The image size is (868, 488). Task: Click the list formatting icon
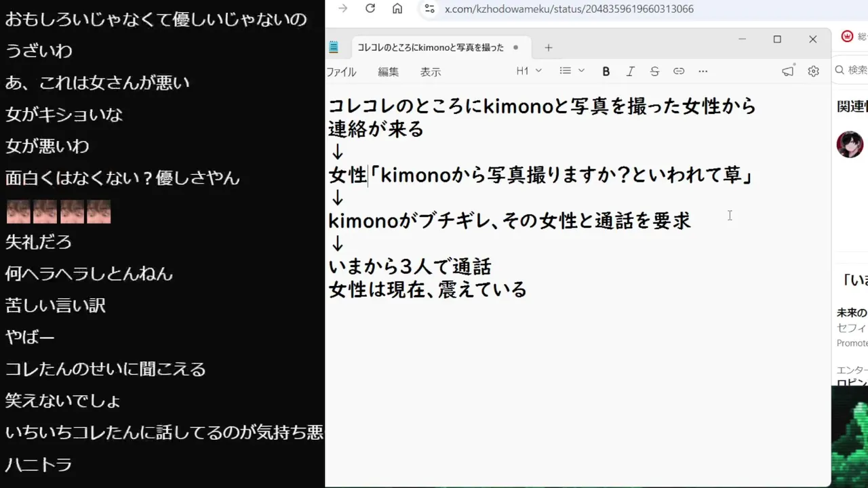(565, 71)
